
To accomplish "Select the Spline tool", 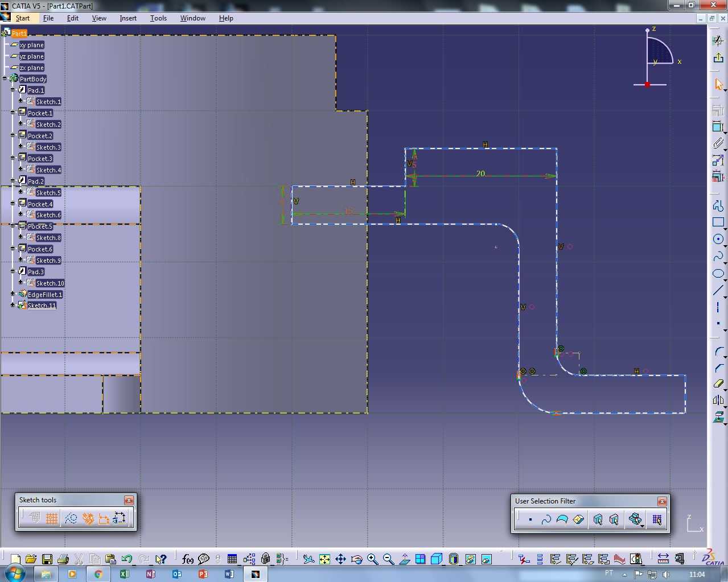I will click(718, 257).
